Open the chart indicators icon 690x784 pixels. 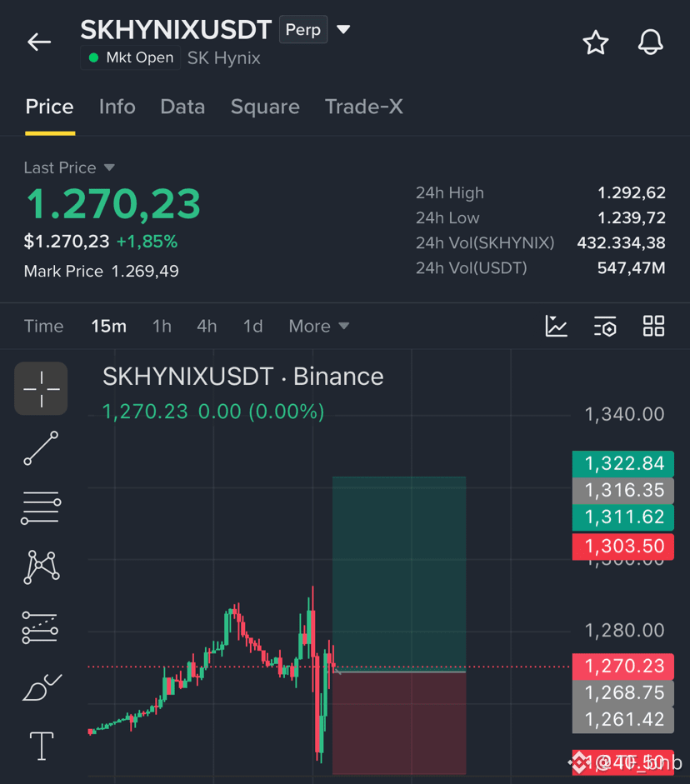coord(556,326)
